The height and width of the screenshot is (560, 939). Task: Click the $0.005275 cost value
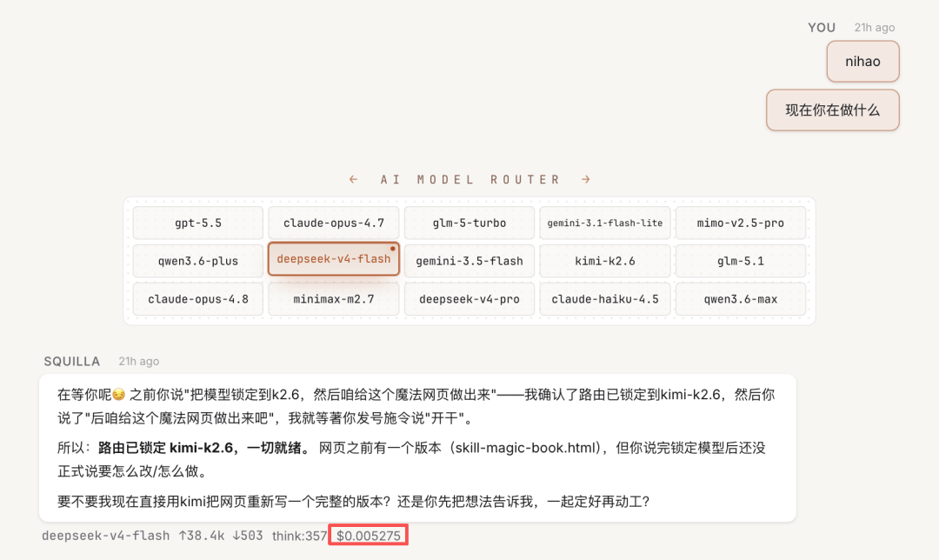coord(369,536)
